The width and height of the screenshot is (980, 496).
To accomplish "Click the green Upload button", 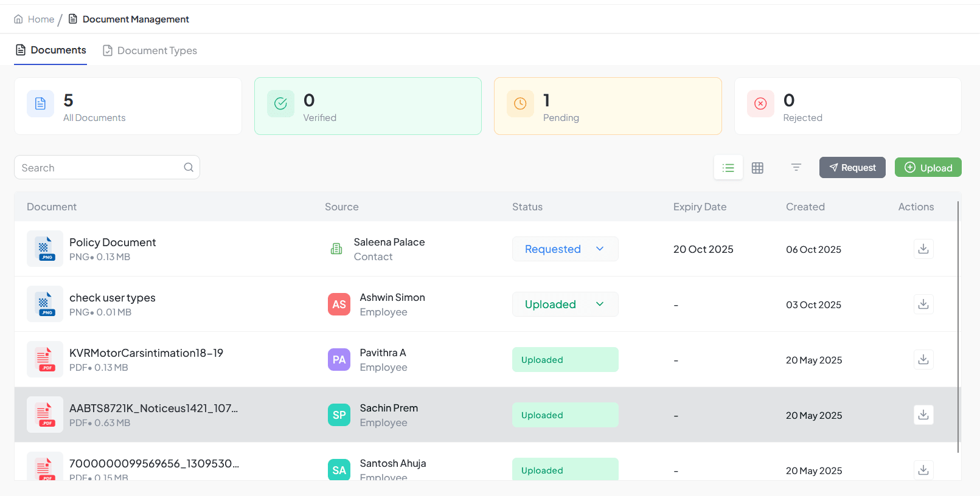I will 928,168.
